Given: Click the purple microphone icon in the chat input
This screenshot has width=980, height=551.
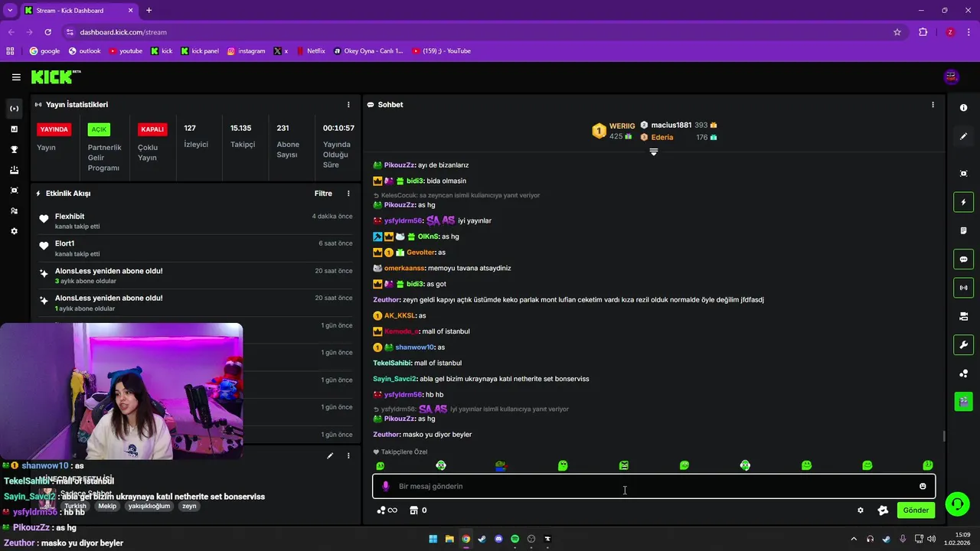Looking at the screenshot, I should pos(385,486).
